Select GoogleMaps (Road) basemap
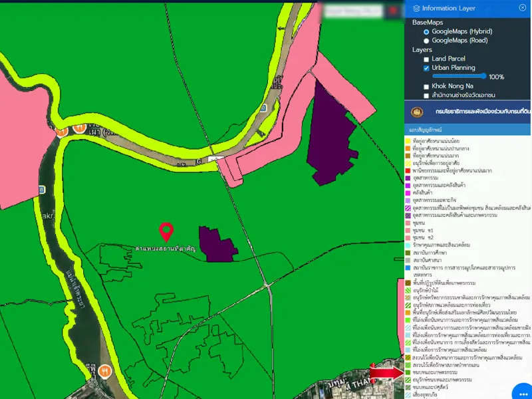The width and height of the screenshot is (532, 399). tap(426, 41)
